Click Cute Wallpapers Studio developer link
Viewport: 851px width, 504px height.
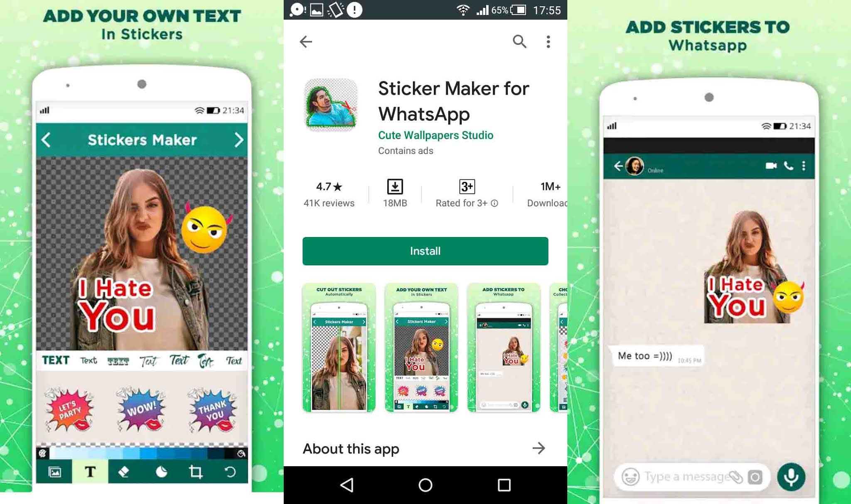point(437,135)
